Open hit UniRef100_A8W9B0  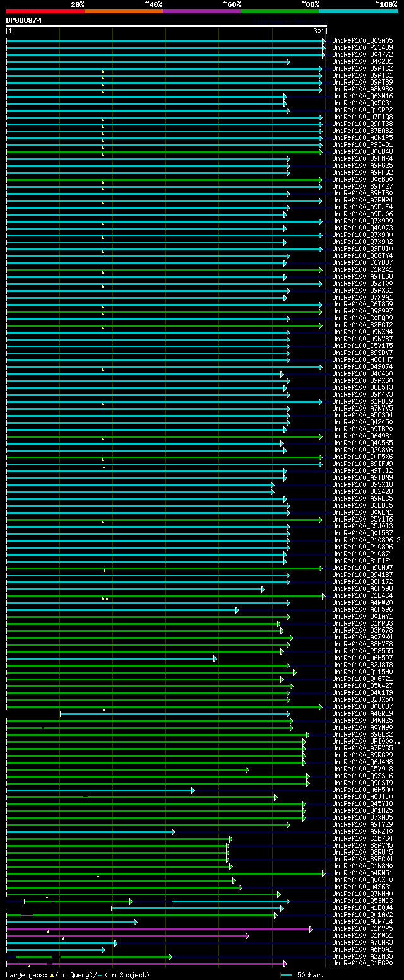pyautogui.click(x=362, y=89)
